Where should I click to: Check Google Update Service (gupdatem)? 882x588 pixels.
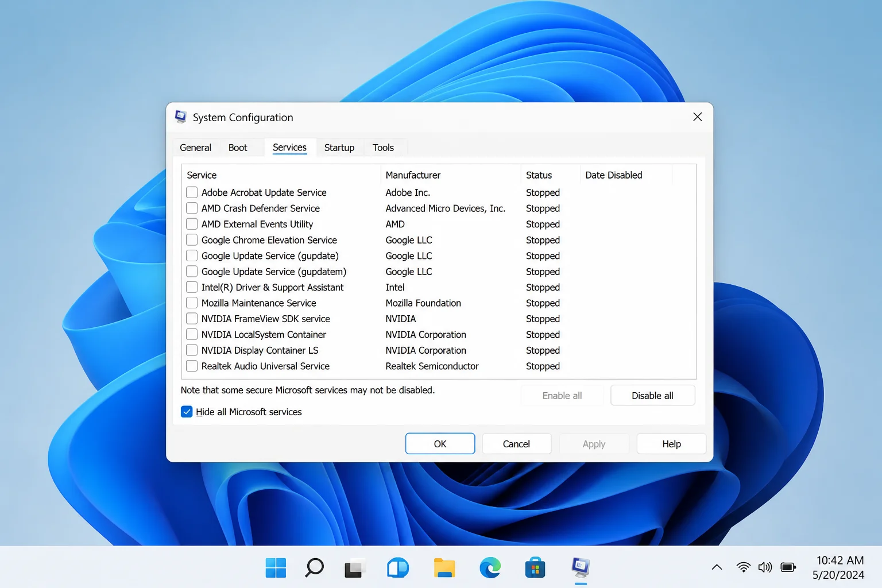[192, 271]
